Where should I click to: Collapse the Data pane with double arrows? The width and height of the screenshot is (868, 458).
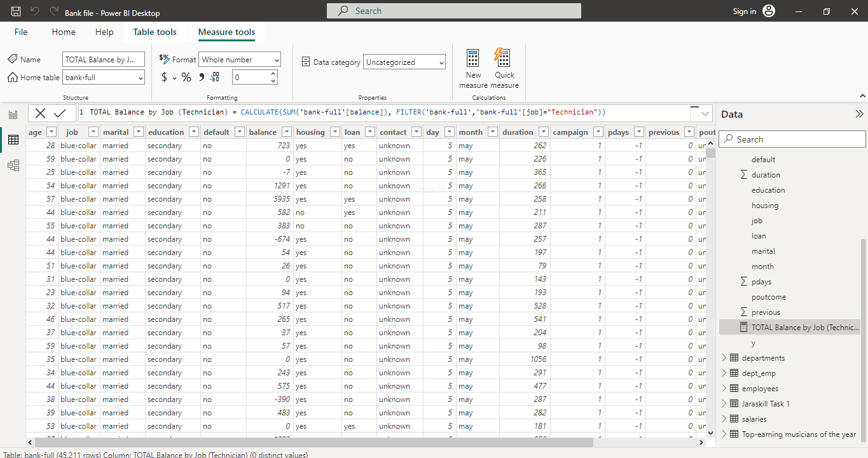click(860, 114)
